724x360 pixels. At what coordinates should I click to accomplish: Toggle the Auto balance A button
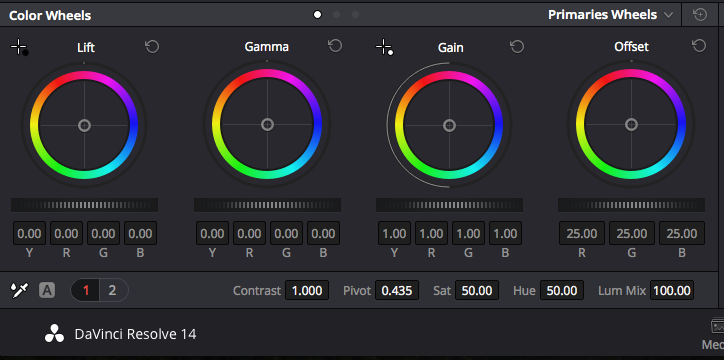47,290
